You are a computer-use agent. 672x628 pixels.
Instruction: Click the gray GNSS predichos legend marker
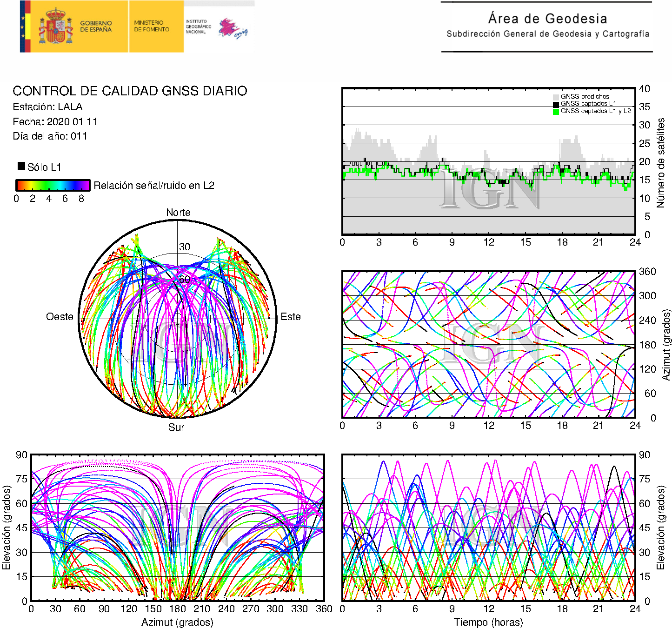pos(556,97)
